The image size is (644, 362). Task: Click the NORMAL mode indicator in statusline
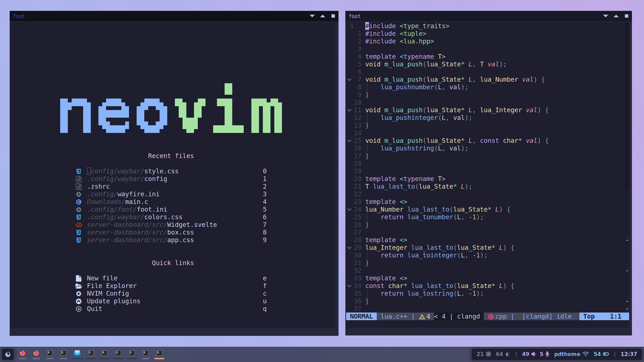(361, 317)
